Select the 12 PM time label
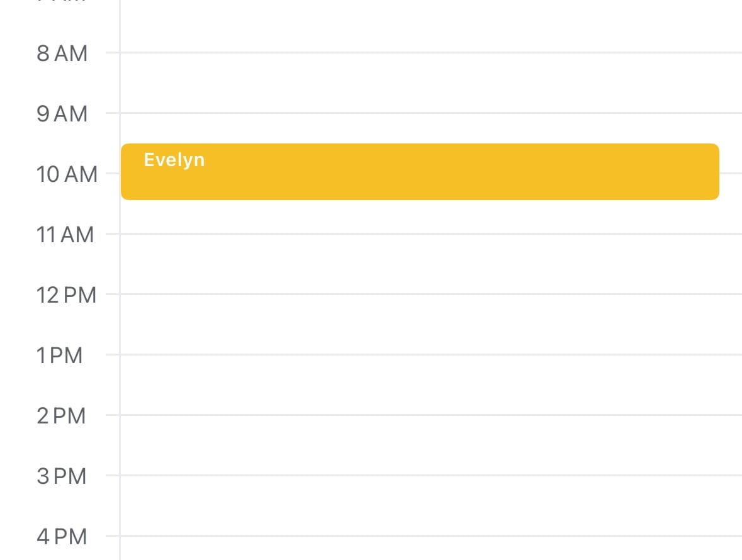The height and width of the screenshot is (560, 742). coord(67,294)
